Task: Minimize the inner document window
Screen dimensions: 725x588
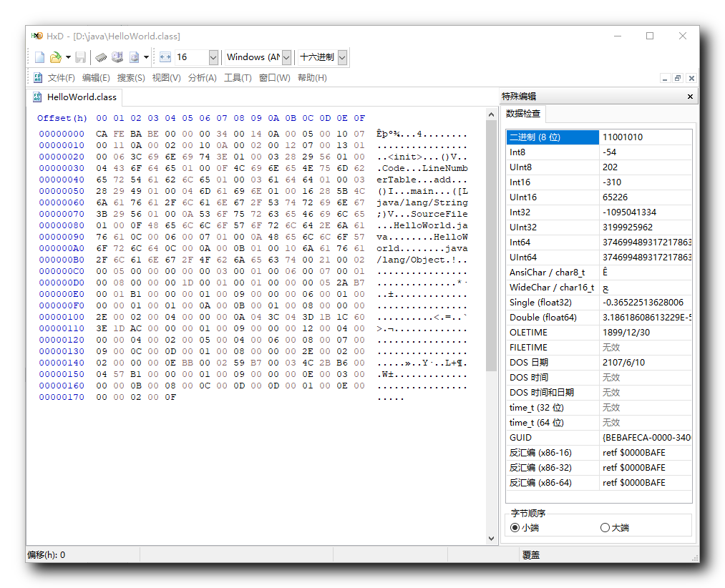Action: coord(664,78)
